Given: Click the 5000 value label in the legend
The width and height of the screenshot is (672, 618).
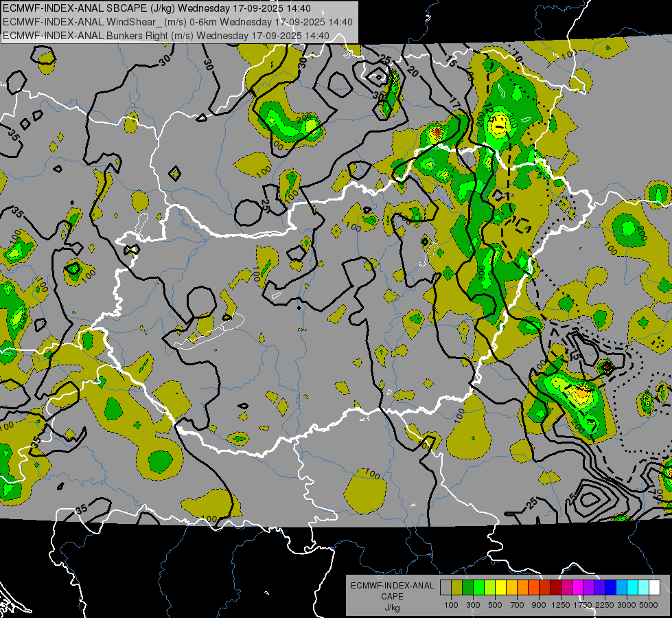Looking at the screenshot, I should [649, 605].
